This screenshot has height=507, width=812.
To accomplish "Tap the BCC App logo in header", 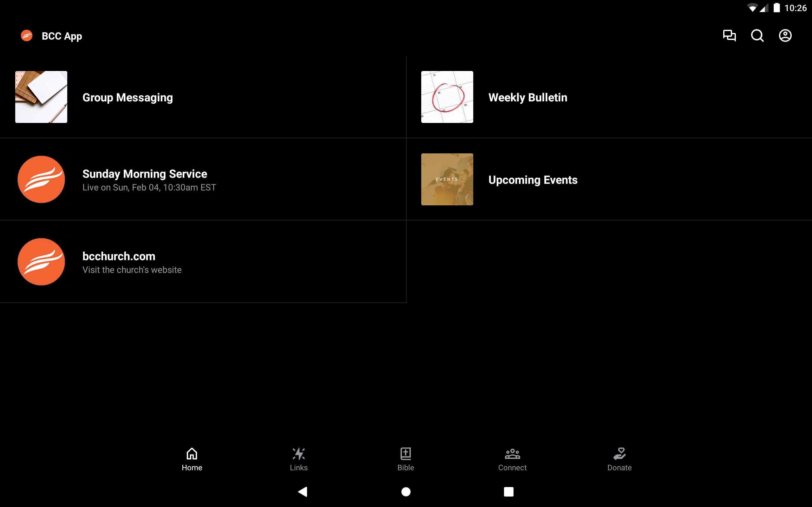I will (x=27, y=35).
